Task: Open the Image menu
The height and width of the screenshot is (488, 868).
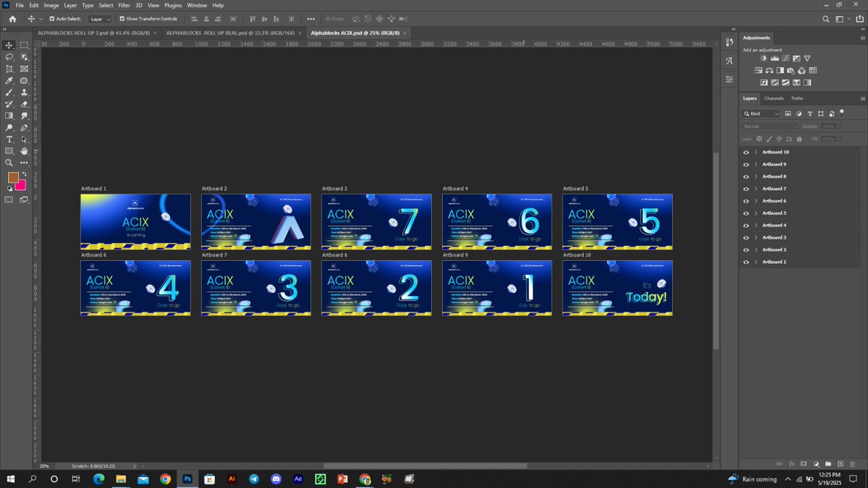Action: click(x=51, y=5)
